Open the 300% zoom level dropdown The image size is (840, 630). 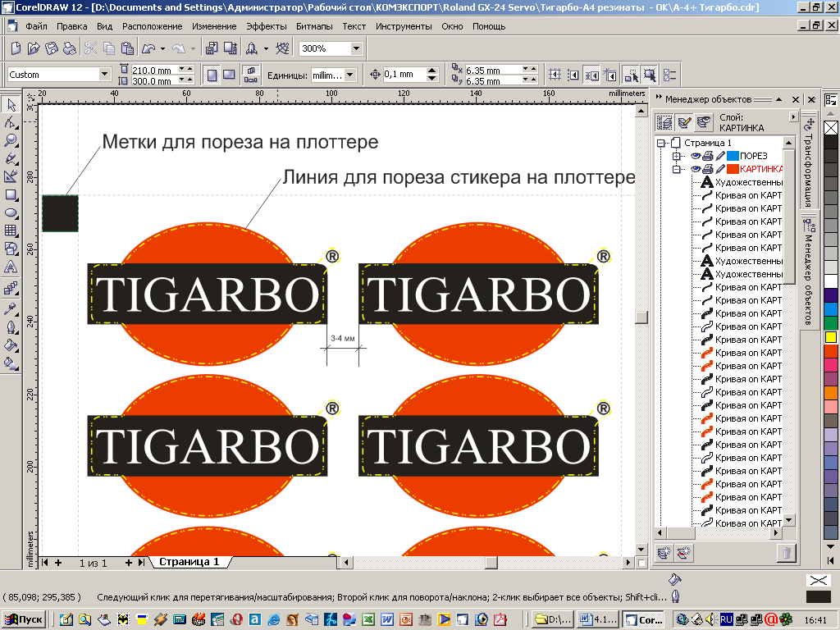pos(357,48)
